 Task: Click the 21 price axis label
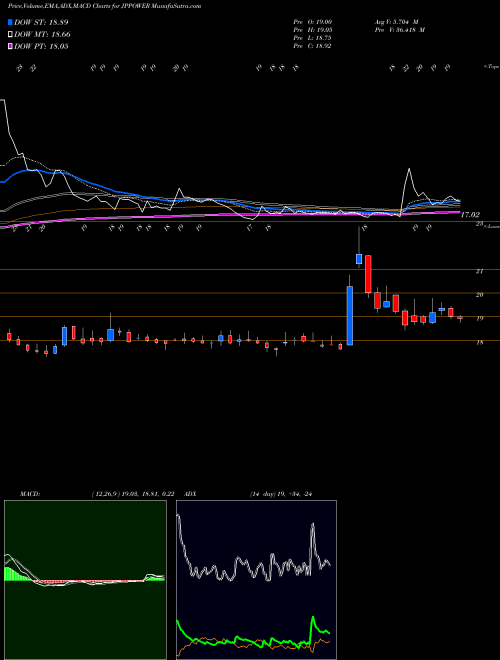(479, 271)
